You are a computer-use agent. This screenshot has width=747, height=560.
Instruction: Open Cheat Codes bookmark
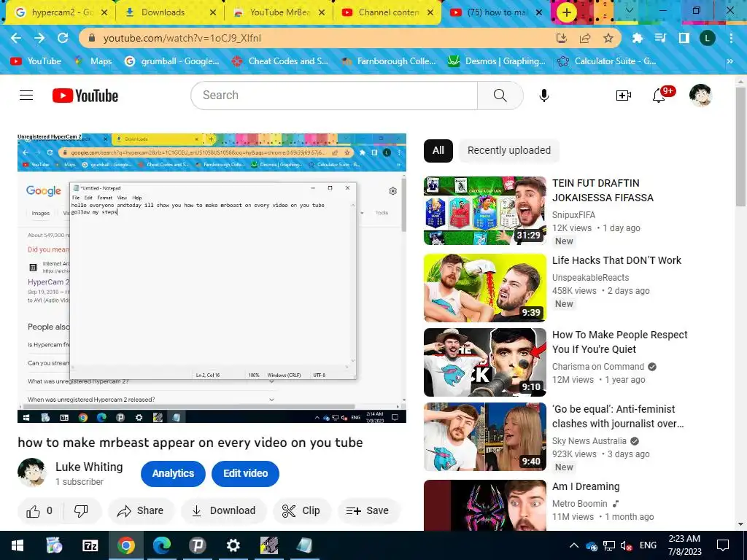coord(279,61)
